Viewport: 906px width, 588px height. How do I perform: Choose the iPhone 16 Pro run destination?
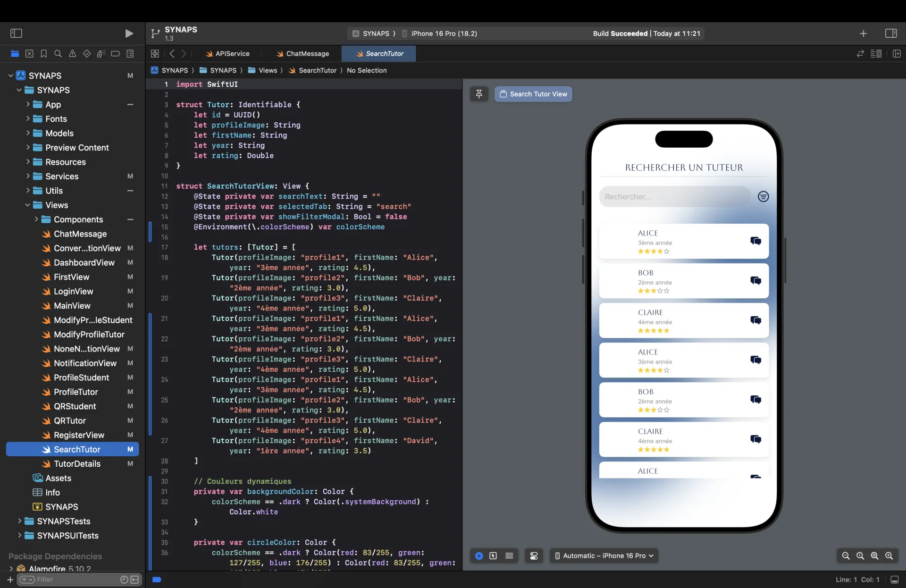pyautogui.click(x=439, y=34)
